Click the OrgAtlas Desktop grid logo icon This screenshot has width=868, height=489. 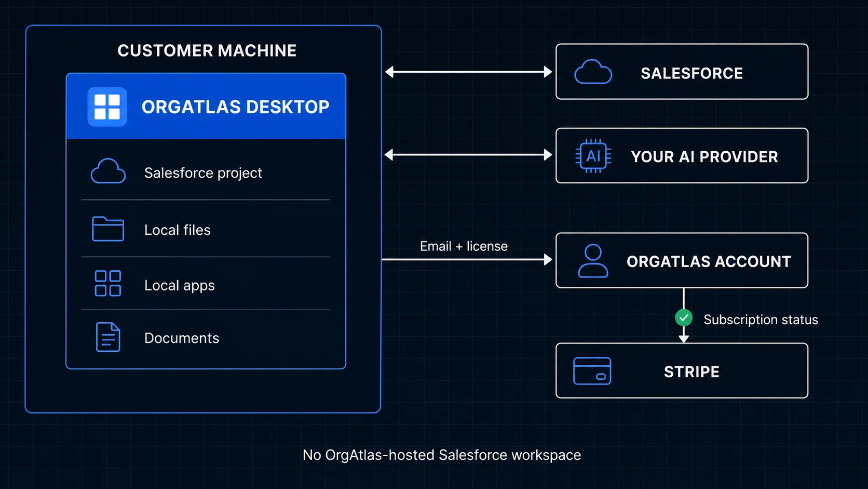107,107
